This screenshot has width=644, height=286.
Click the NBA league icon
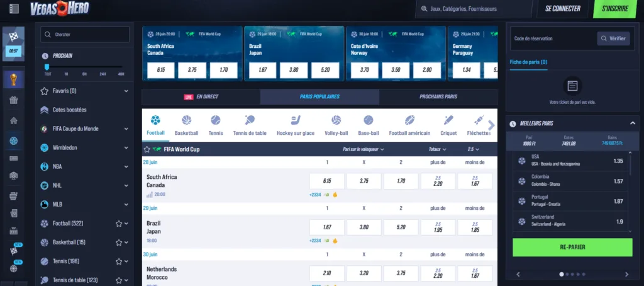45,167
